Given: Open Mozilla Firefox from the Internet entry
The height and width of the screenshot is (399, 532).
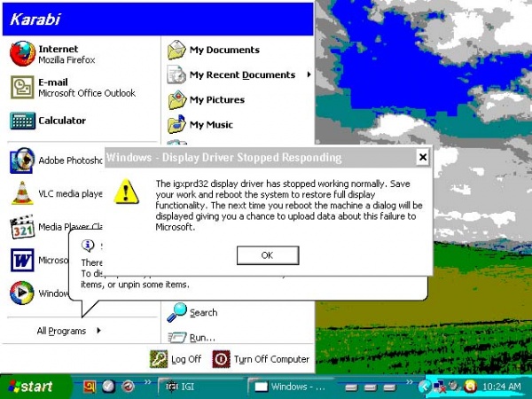Looking at the screenshot, I should (x=52, y=54).
